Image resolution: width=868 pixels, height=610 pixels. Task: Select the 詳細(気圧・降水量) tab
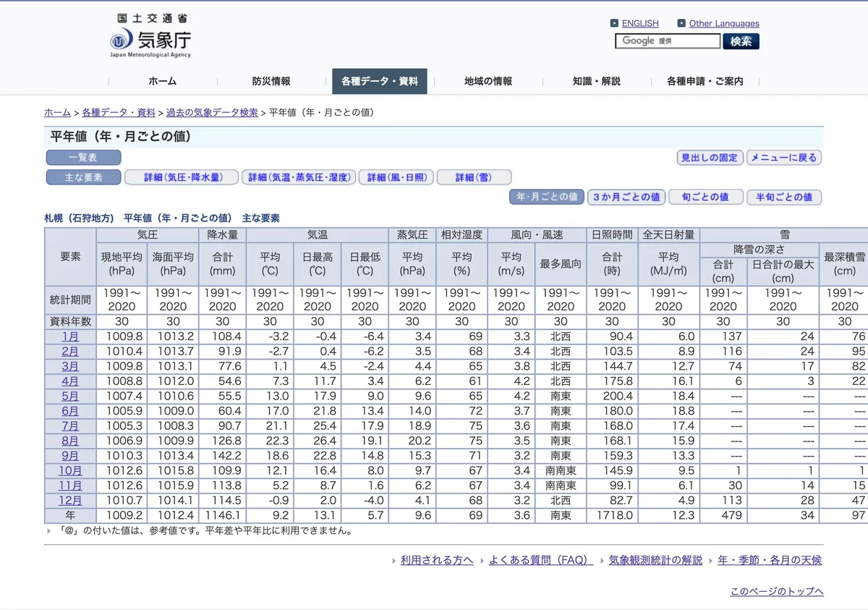(x=182, y=177)
